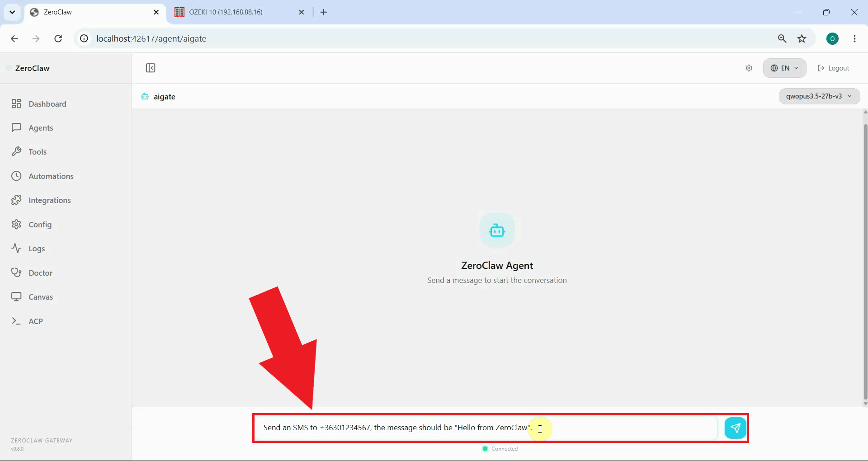868x461 pixels.
Task: Open tab search dropdown arrow
Action: 12,12
